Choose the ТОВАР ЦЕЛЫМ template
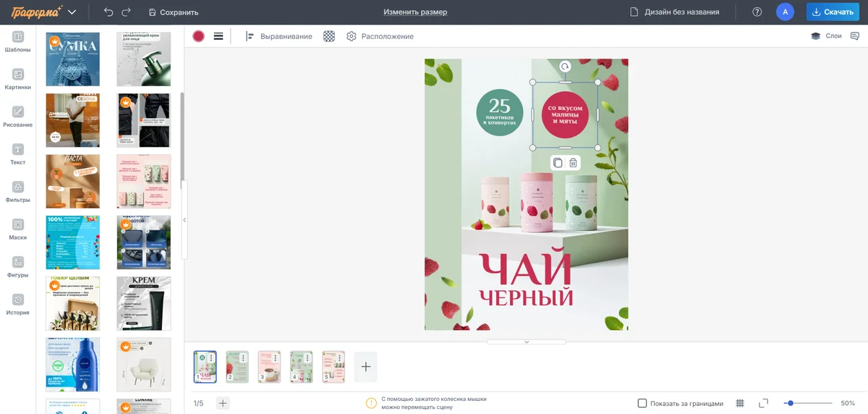Image resolution: width=868 pixels, height=414 pixels. pyautogui.click(x=73, y=303)
